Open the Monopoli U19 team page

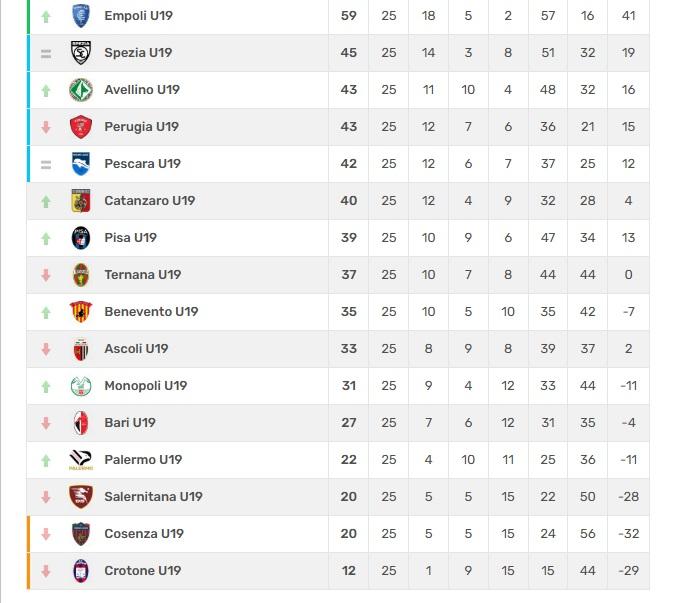pyautogui.click(x=145, y=386)
